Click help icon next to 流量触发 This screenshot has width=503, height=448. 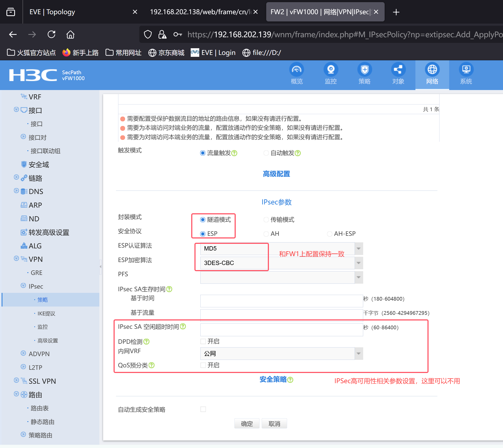[x=234, y=153]
